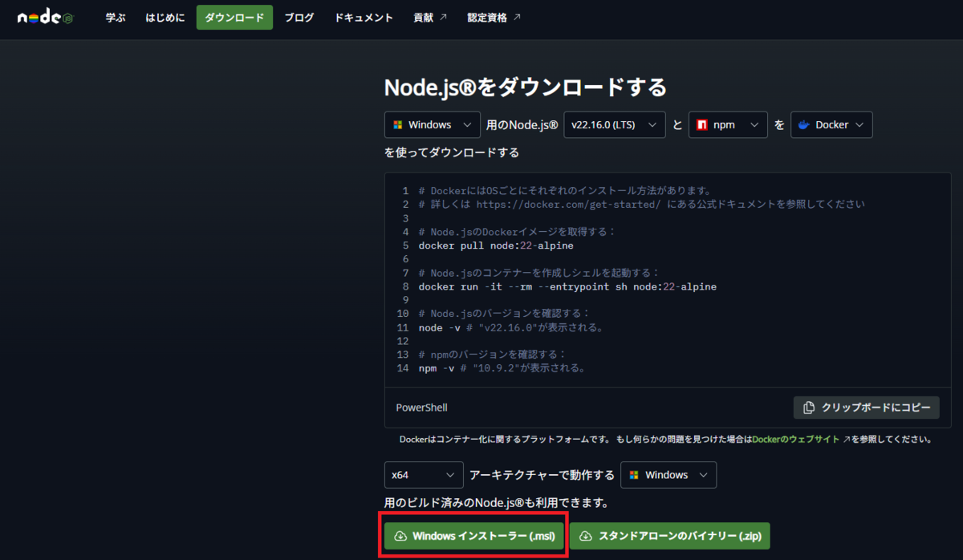
Task: Click code line docker pull node:22-alpine
Action: click(x=496, y=245)
